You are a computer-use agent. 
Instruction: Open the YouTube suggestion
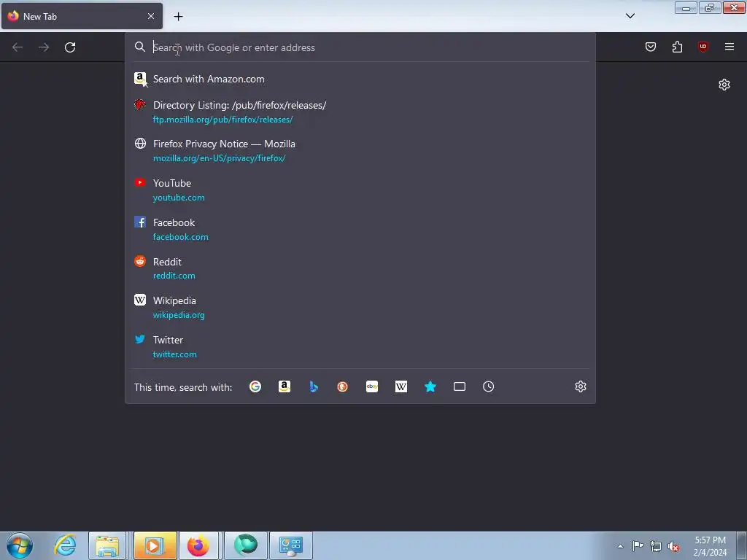click(360, 190)
